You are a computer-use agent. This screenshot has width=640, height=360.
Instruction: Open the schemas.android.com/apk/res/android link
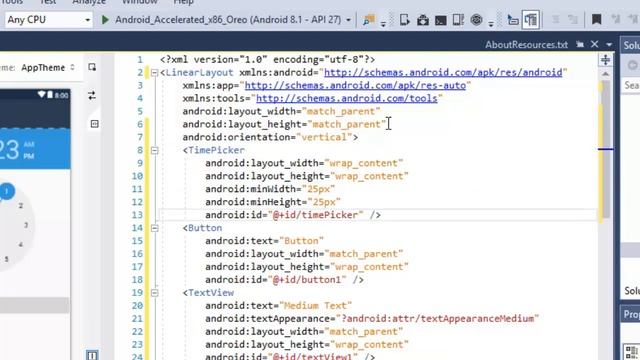pyautogui.click(x=443, y=72)
